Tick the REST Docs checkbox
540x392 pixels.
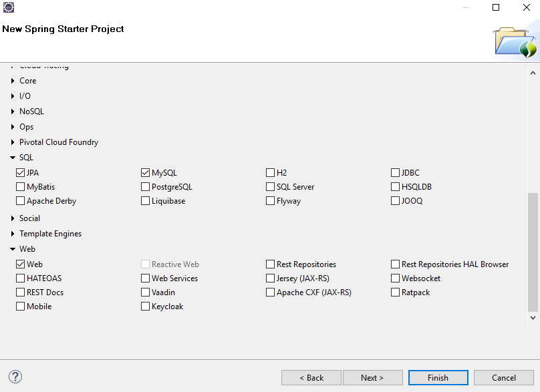coord(20,292)
